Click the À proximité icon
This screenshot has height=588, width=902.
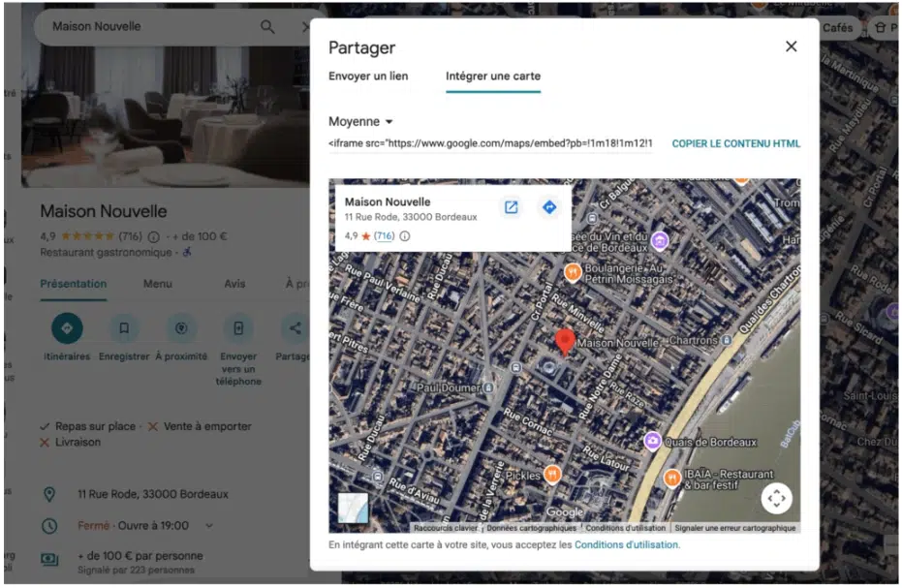tap(181, 328)
